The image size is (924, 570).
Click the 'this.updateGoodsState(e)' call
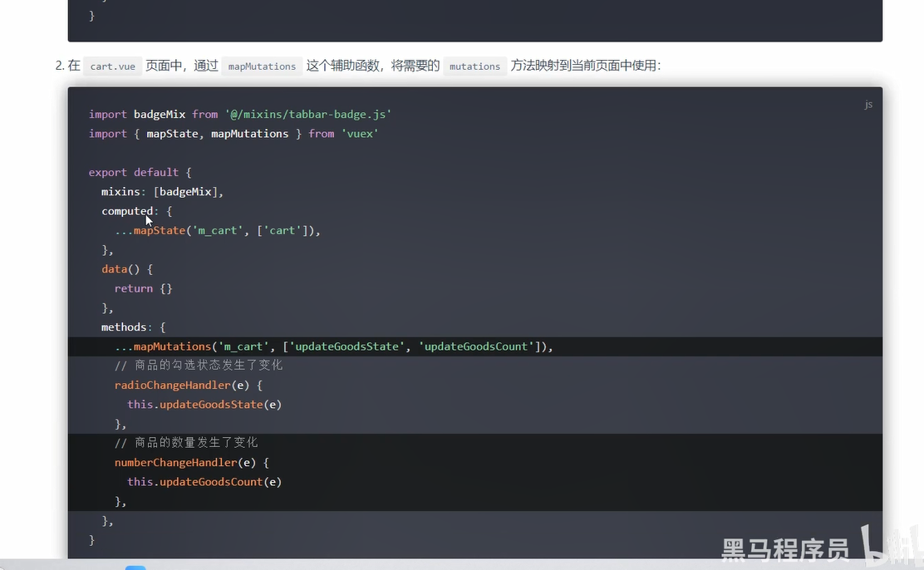click(x=204, y=405)
